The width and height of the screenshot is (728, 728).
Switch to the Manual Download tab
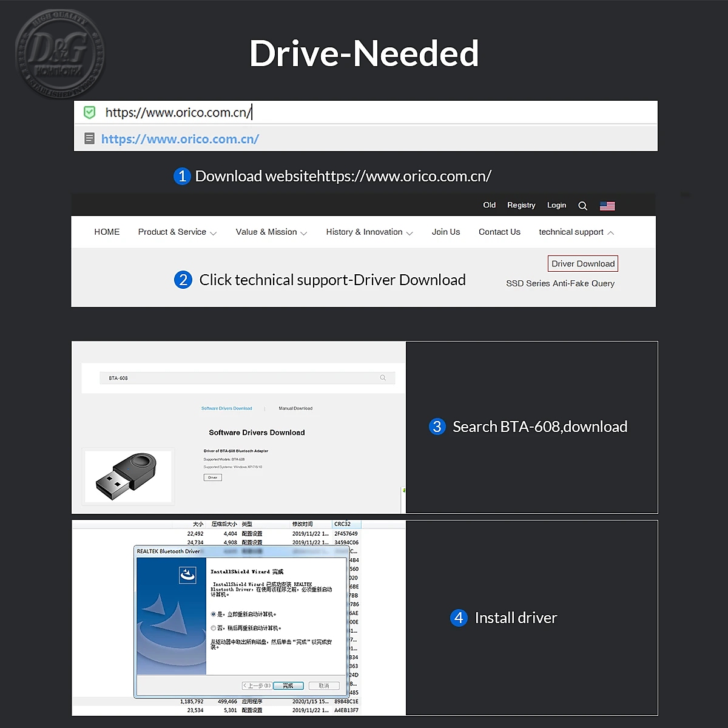(x=295, y=408)
